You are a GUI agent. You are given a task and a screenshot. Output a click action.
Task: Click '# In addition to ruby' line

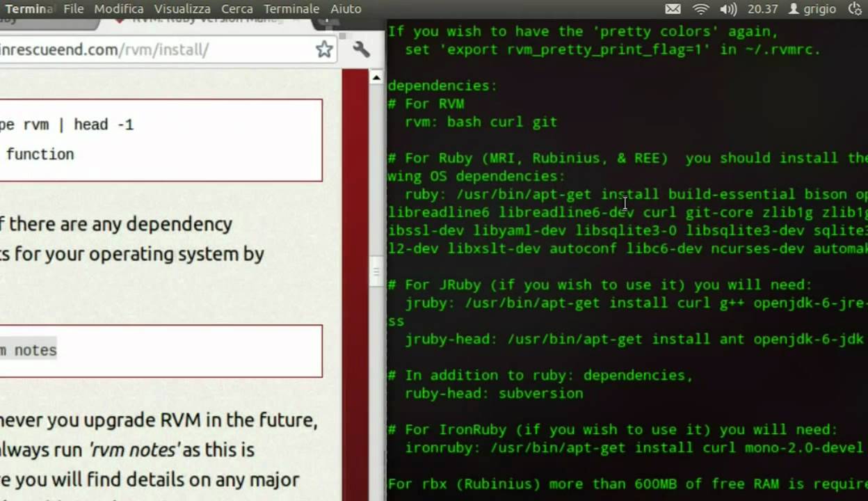tap(540, 375)
